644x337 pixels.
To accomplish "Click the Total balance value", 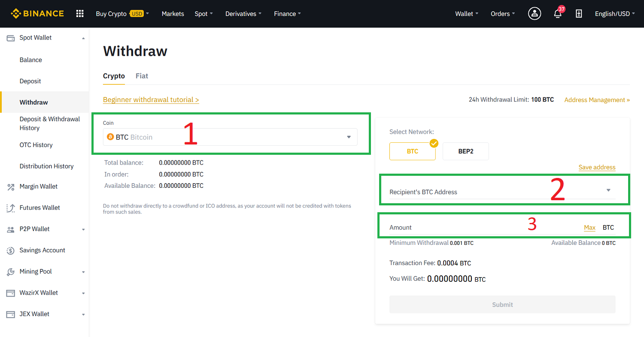I will coord(181,163).
